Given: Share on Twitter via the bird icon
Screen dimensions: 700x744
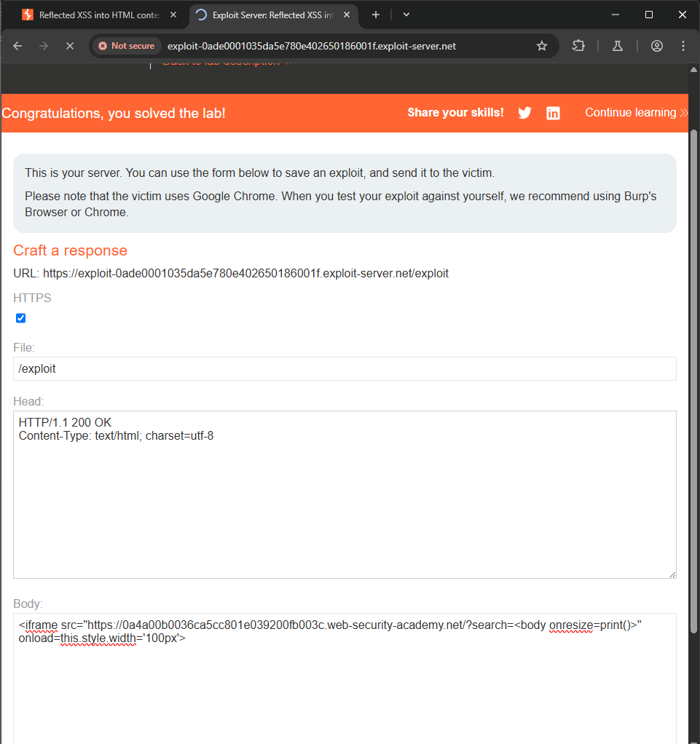Looking at the screenshot, I should coord(524,113).
